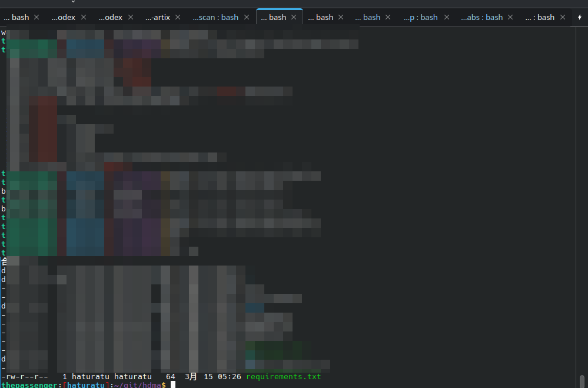Close the ...scan : bash tab
The image size is (588, 388).
click(x=247, y=17)
